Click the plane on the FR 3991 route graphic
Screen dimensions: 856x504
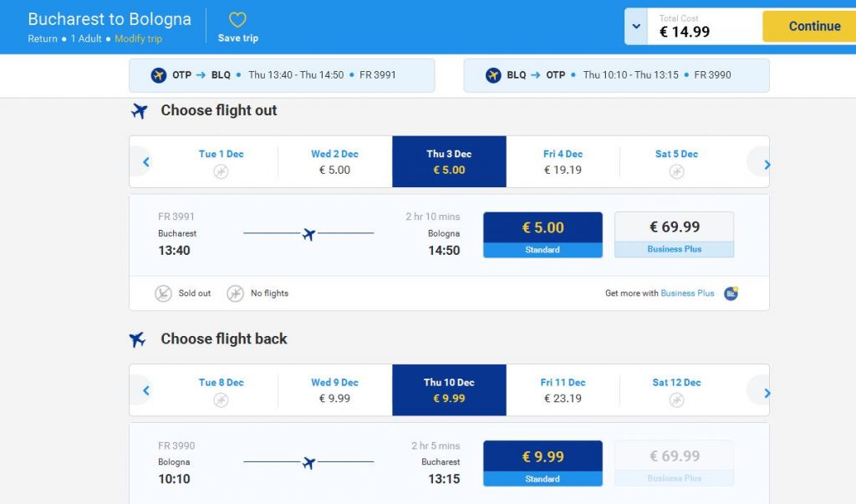click(x=309, y=234)
